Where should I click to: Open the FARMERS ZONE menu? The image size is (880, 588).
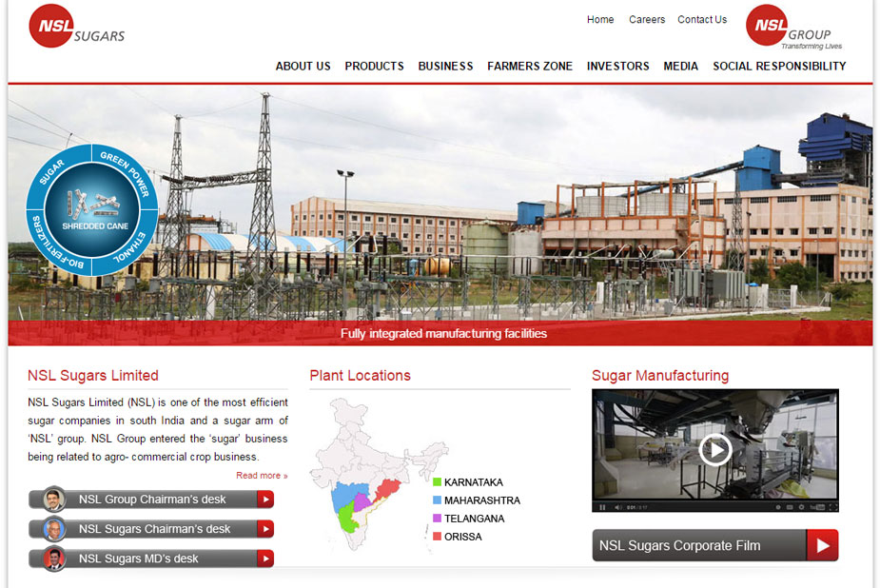click(x=530, y=67)
